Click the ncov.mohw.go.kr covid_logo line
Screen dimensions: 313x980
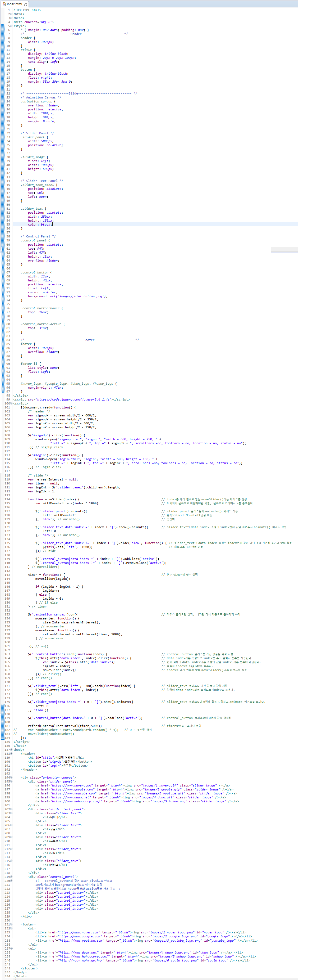pyautogui.click(x=143, y=960)
